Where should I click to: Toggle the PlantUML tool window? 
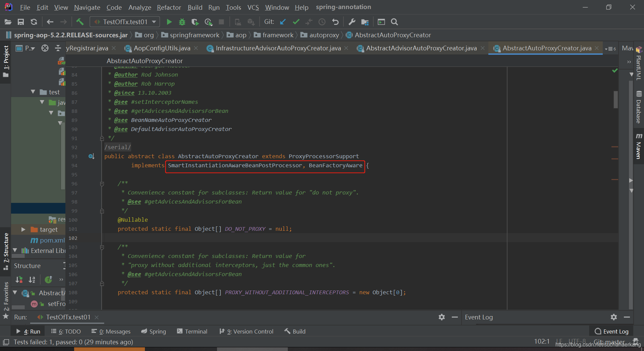639,63
